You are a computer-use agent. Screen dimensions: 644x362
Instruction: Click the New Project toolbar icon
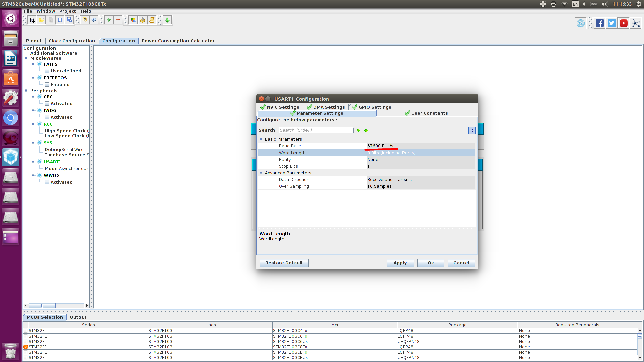pos(32,20)
